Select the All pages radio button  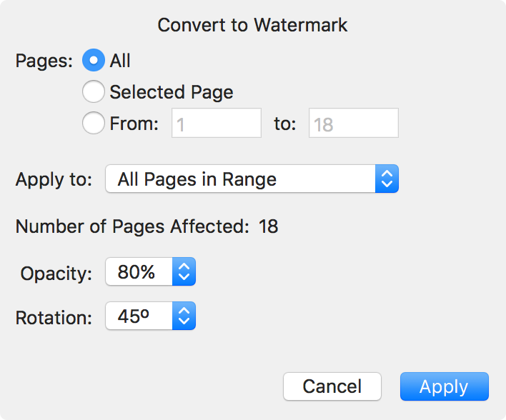pyautogui.click(x=94, y=61)
